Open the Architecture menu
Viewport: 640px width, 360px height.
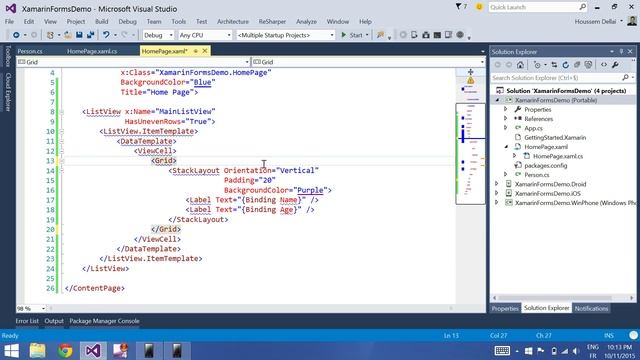(233, 22)
